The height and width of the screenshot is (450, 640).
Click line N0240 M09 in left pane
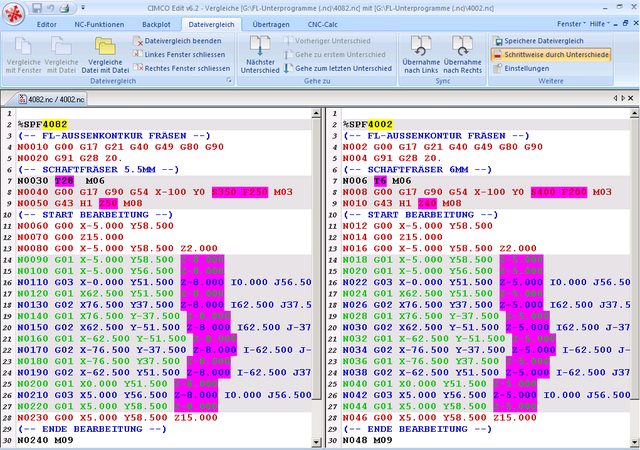[x=45, y=440]
